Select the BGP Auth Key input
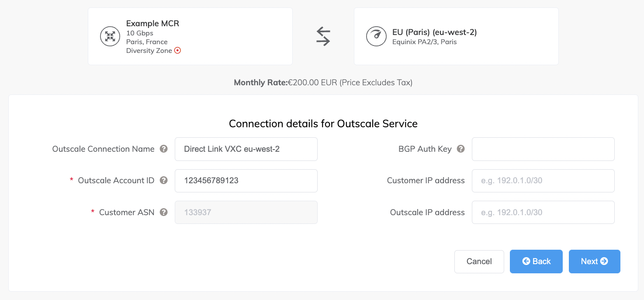644x300 pixels. click(543, 149)
